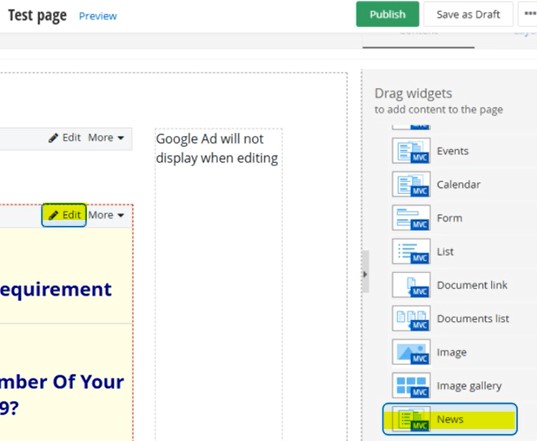537x441 pixels.
Task: Publish the Test page
Action: 387,14
